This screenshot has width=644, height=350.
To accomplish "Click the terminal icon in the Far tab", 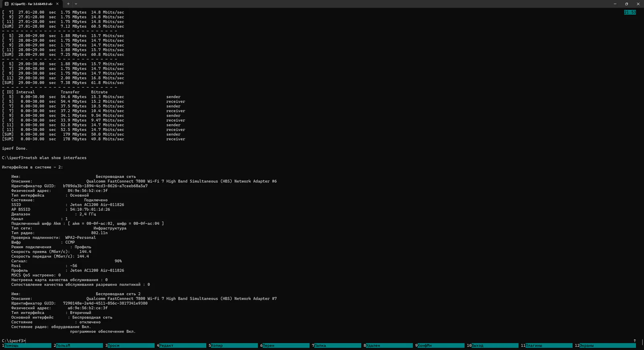I will coord(6,4).
